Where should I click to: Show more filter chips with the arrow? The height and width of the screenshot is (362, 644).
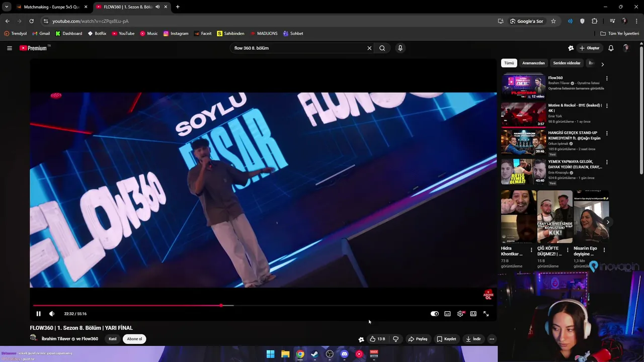pos(602,64)
